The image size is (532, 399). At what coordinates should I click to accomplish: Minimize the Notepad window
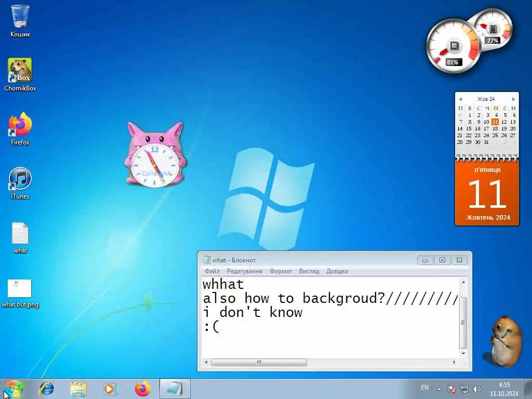pos(425,260)
